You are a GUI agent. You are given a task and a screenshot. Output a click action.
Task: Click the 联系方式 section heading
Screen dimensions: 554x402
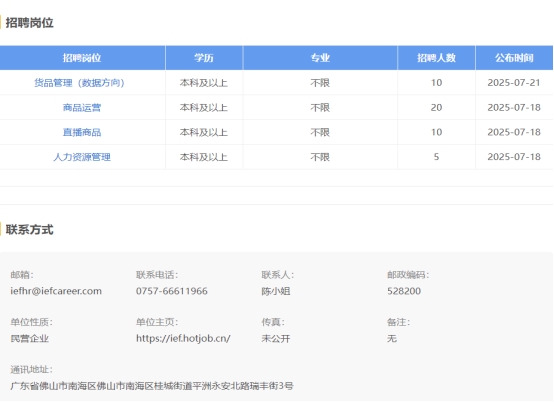coord(30,230)
